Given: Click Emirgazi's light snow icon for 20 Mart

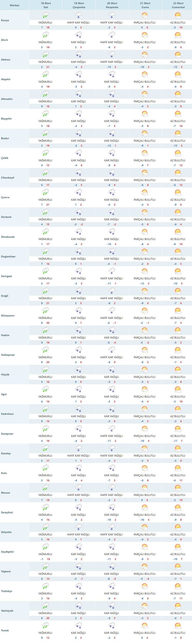Looking at the screenshot, I should tap(111, 271).
